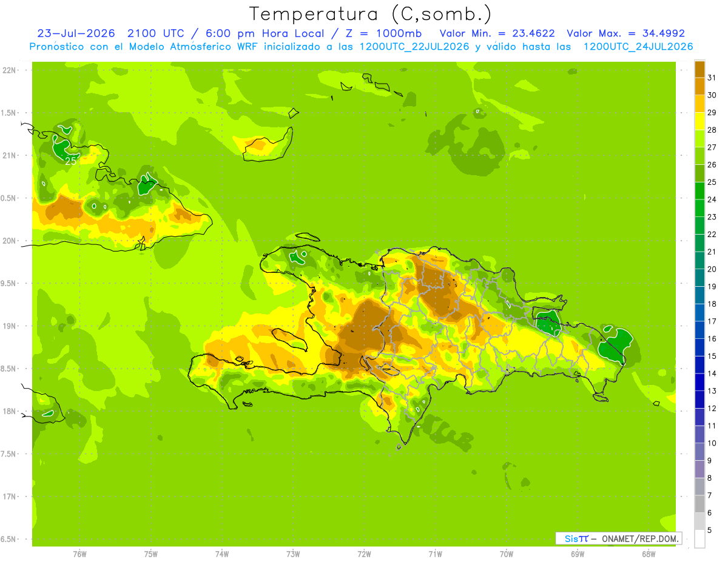Screen dimensions: 728x562
Task: Click the "75W" longitude label
Action: (150, 554)
